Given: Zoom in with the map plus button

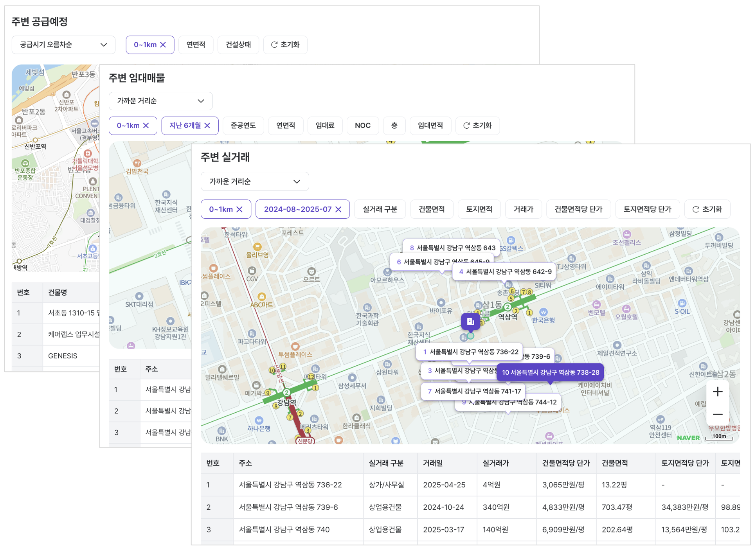Looking at the screenshot, I should pos(717,392).
